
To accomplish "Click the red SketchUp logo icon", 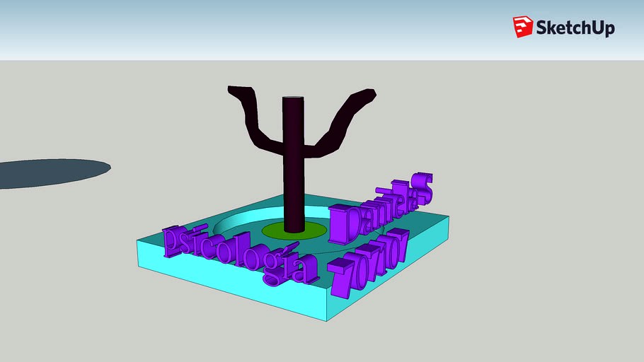I will [522, 28].
